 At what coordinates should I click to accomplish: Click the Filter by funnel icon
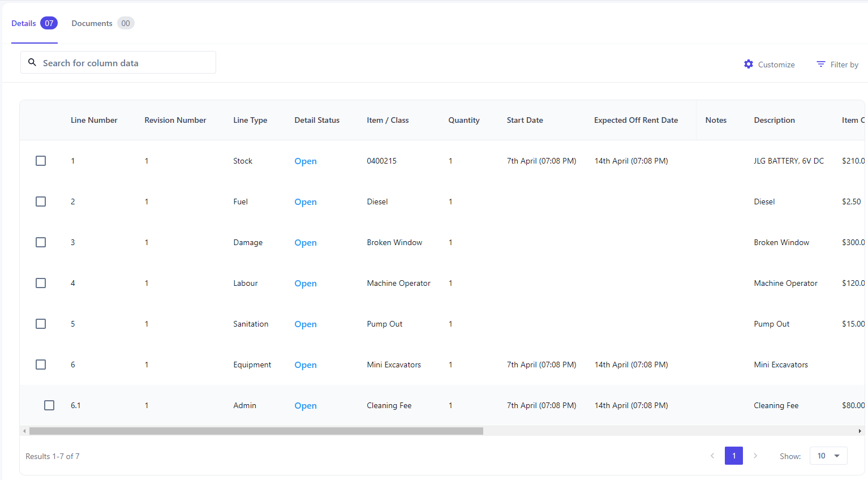tap(820, 65)
